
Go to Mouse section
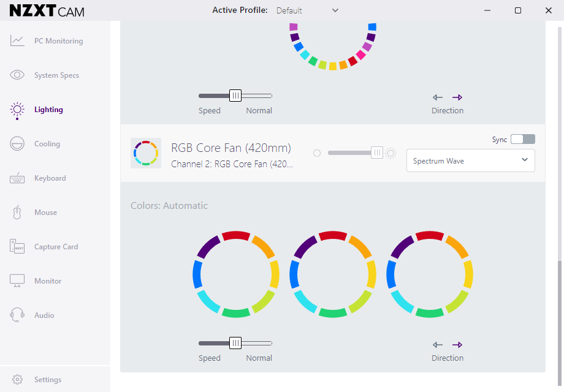(46, 213)
